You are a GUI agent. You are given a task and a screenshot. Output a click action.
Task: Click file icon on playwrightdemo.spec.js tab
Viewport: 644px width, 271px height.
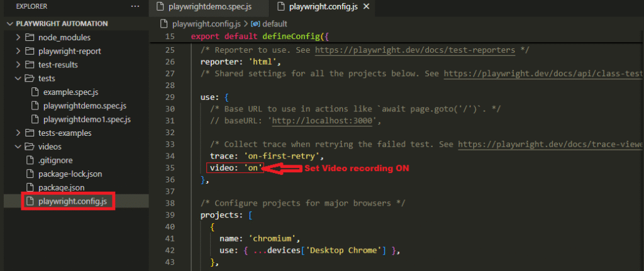click(162, 6)
